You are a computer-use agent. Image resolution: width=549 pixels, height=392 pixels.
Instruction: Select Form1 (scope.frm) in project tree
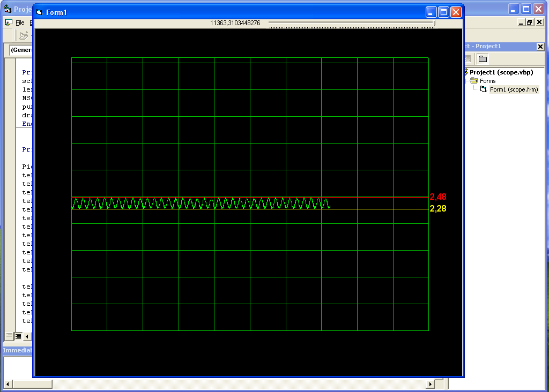click(513, 89)
